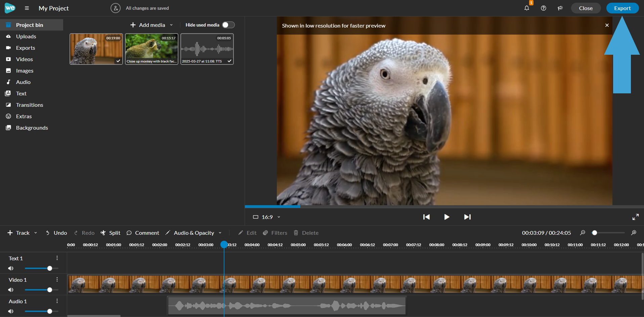The height and width of the screenshot is (317, 644).
Task: Undo the last action
Action: click(56, 233)
